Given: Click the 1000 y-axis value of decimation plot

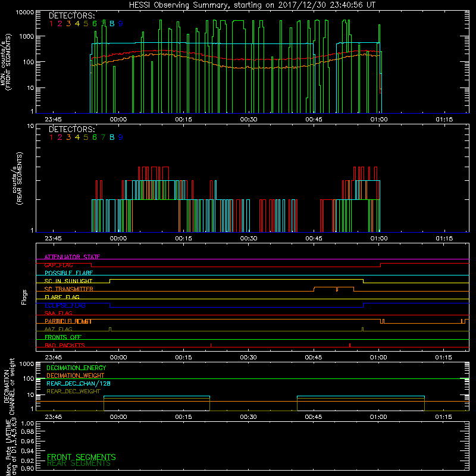Looking at the screenshot, I should click(27, 364).
